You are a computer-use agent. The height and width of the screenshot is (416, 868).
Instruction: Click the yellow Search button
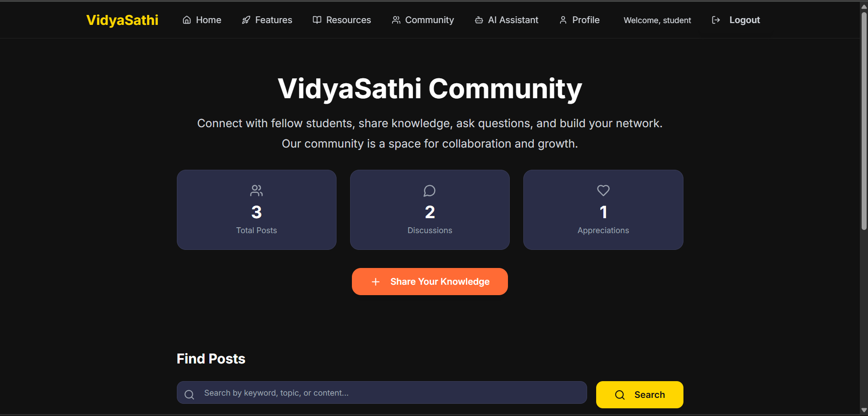click(x=639, y=395)
